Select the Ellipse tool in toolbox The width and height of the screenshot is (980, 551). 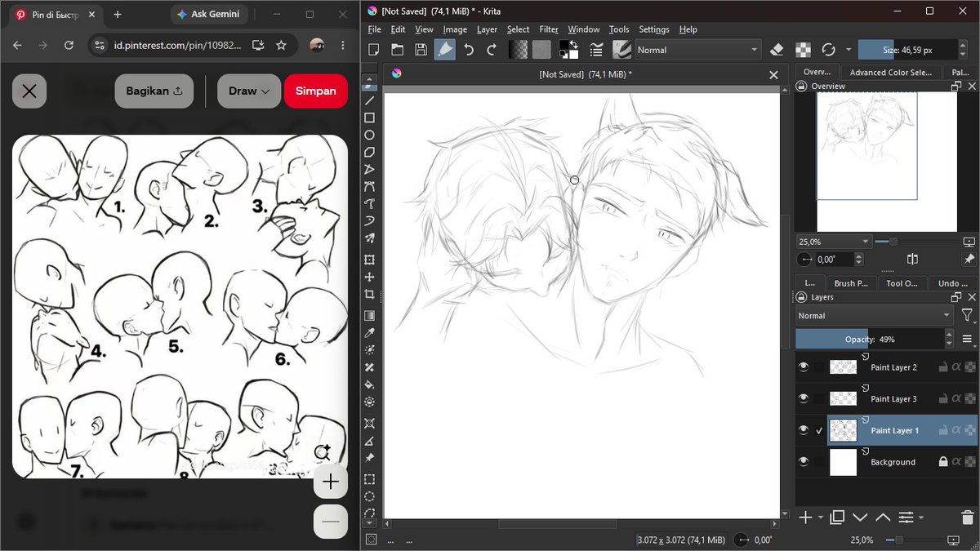(x=369, y=135)
